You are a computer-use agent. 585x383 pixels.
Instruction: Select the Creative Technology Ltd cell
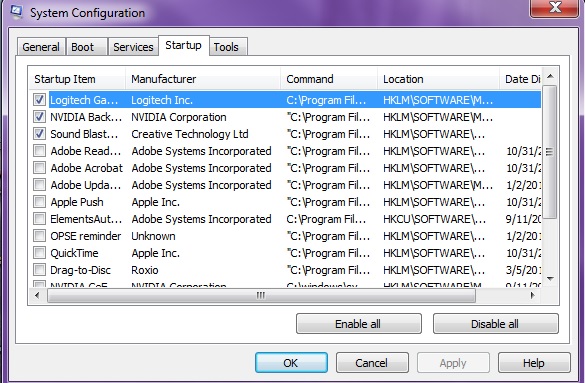(190, 134)
